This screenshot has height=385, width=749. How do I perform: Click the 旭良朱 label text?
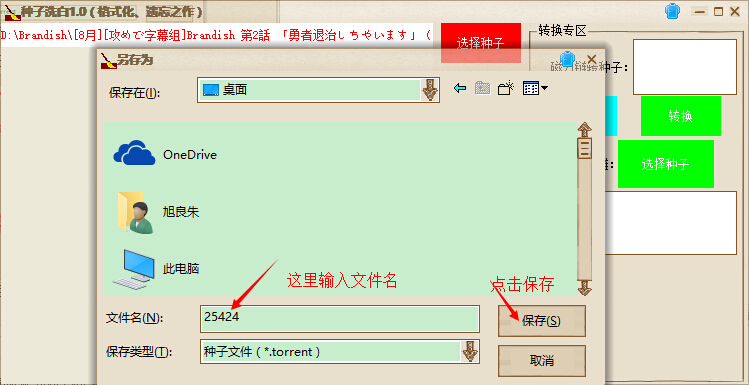click(x=181, y=212)
